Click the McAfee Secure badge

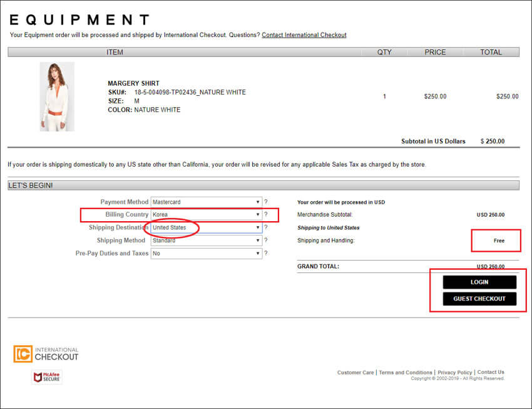[47, 377]
